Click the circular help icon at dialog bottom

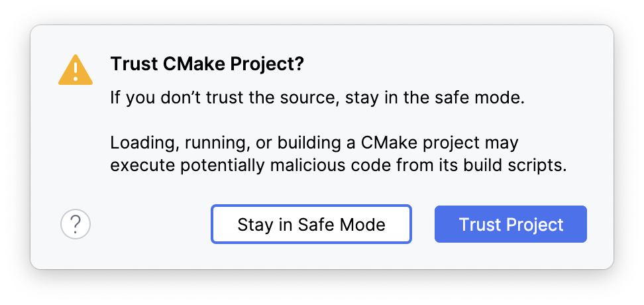(x=76, y=225)
